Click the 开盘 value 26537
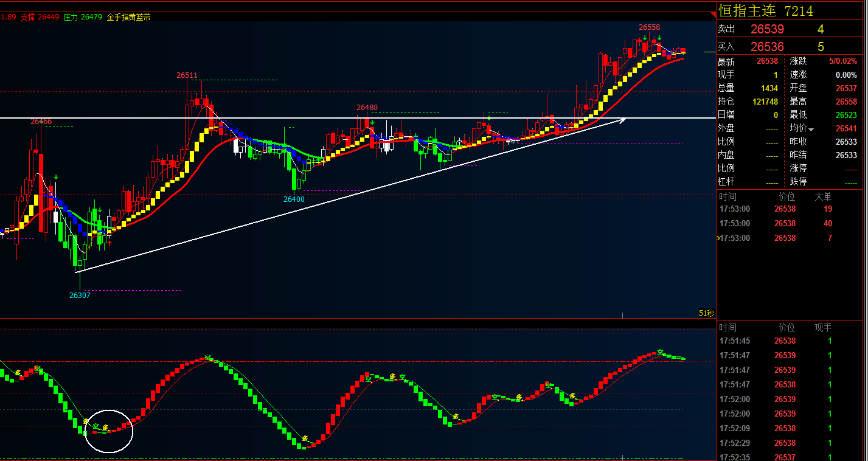 click(x=846, y=88)
